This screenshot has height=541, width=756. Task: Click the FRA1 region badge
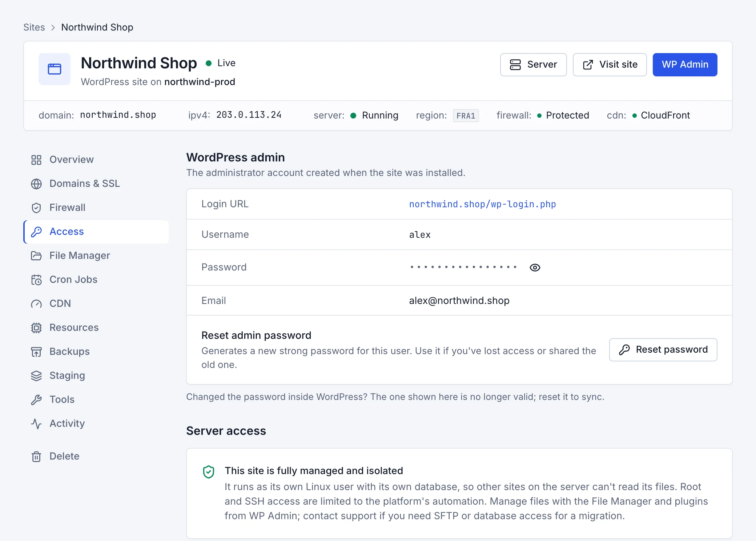466,116
